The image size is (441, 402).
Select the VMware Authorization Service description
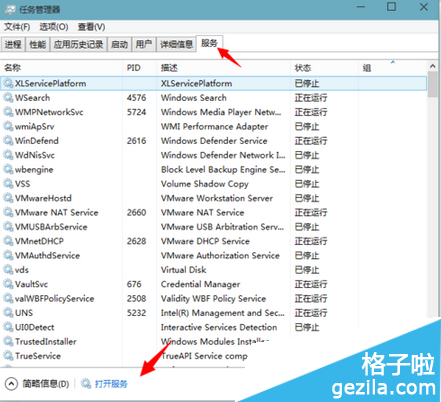click(x=220, y=255)
